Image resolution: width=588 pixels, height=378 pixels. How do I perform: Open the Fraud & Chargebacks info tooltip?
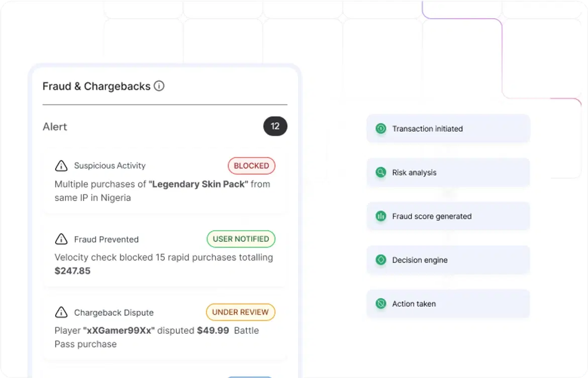[159, 86]
